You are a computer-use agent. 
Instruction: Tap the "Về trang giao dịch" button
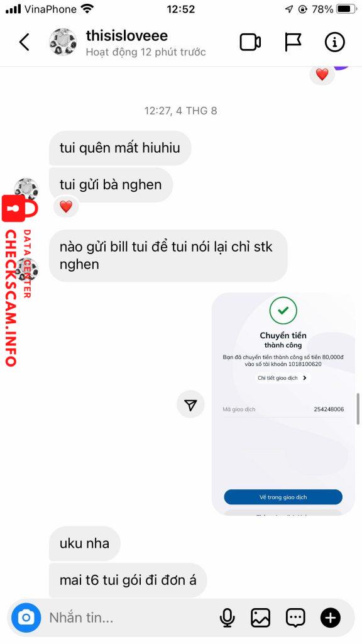point(283,497)
